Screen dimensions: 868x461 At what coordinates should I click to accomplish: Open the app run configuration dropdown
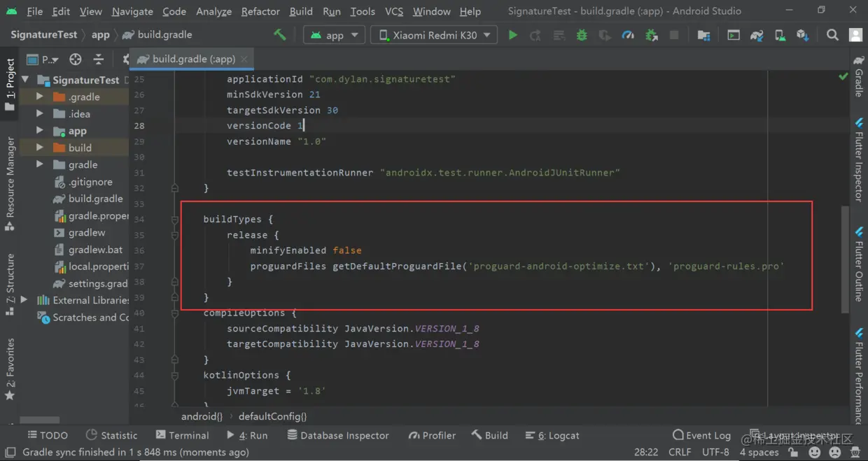coord(334,35)
